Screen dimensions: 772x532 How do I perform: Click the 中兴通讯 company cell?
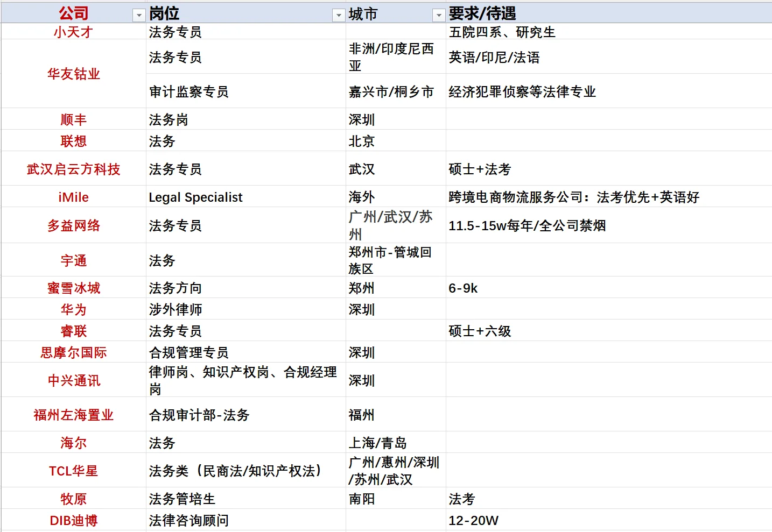point(74,380)
